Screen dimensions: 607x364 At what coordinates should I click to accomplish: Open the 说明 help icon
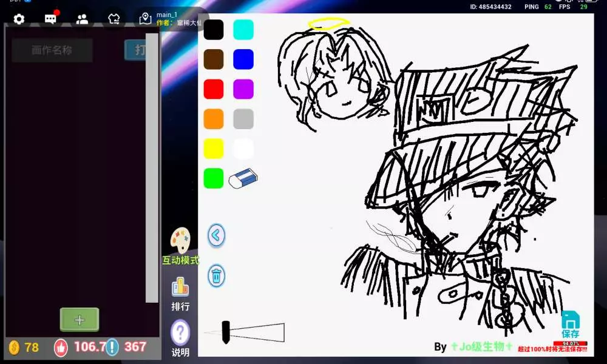click(180, 332)
